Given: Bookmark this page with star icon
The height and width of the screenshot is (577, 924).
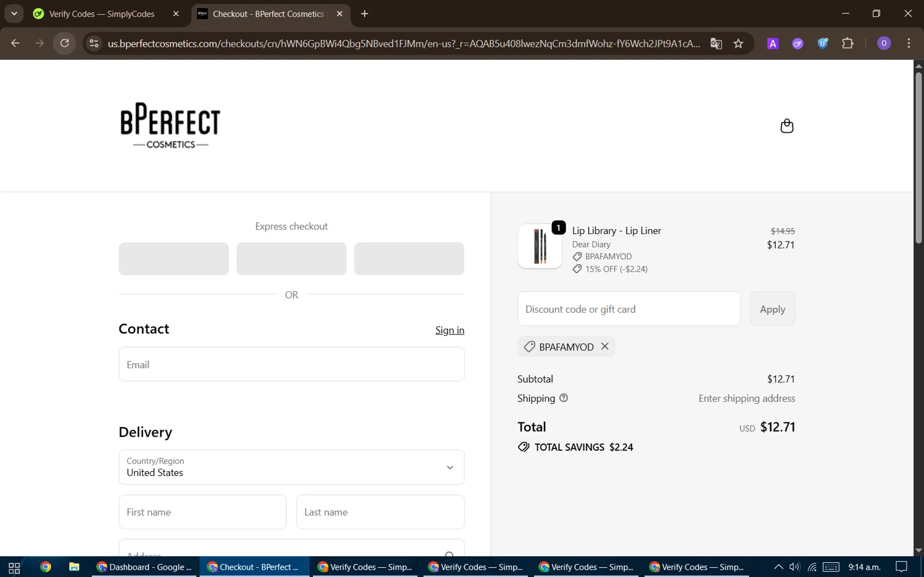Looking at the screenshot, I should coord(739,43).
